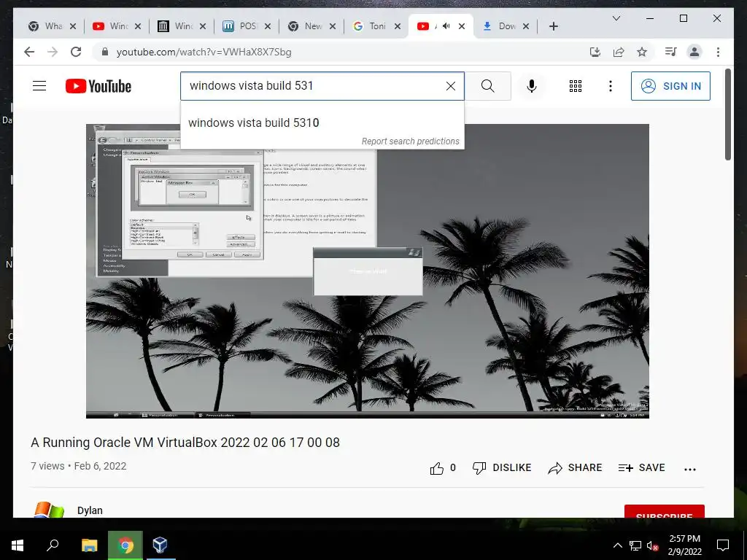Open tab search dropdown chevron
747x560 pixels.
click(616, 18)
